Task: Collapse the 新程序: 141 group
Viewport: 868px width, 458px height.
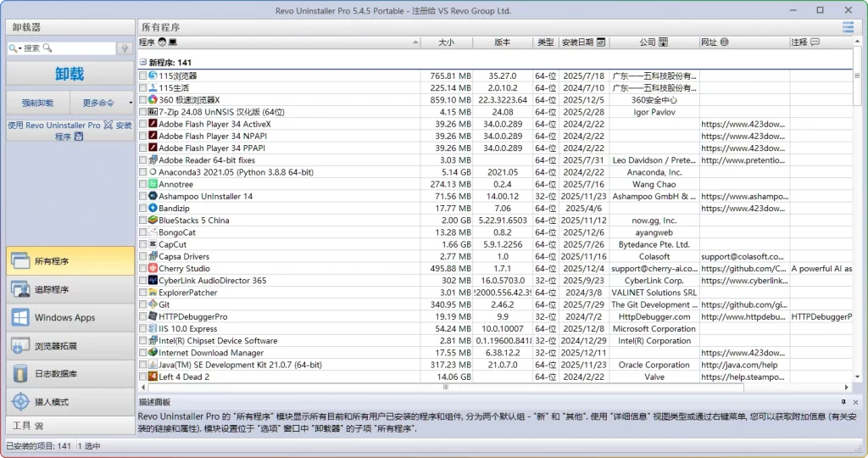Action: point(142,63)
